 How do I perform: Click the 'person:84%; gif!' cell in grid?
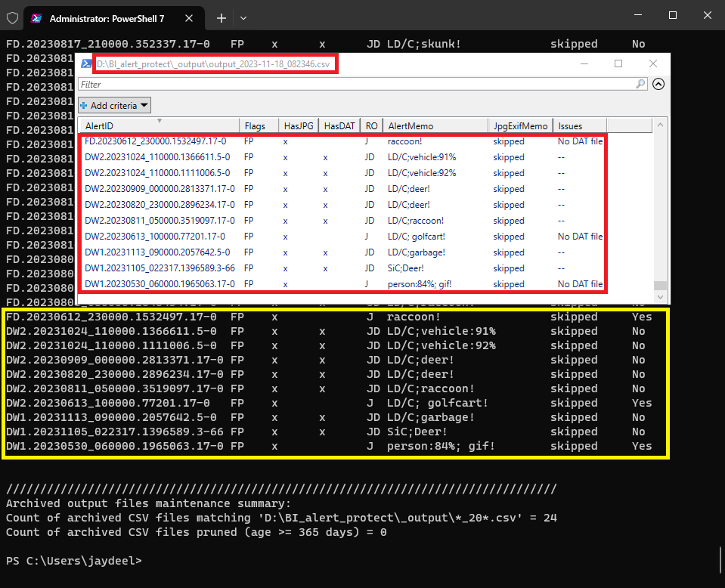click(x=420, y=284)
